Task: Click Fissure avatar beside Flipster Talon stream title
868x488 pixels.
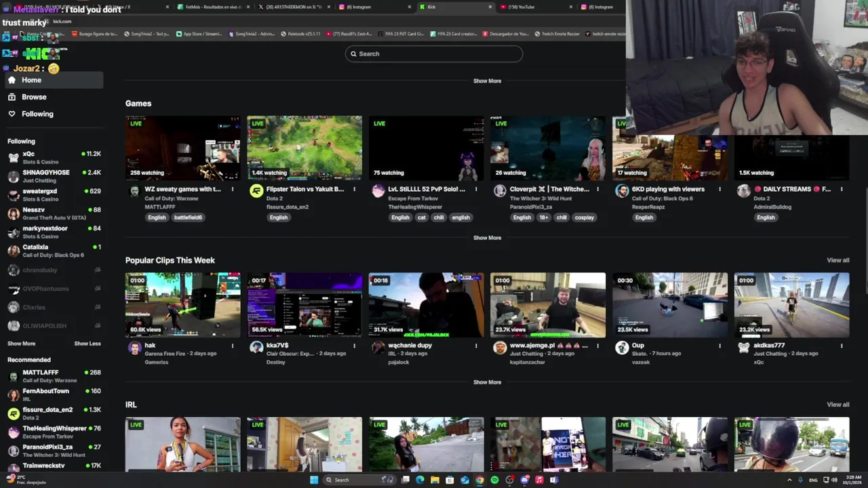Action: click(256, 191)
